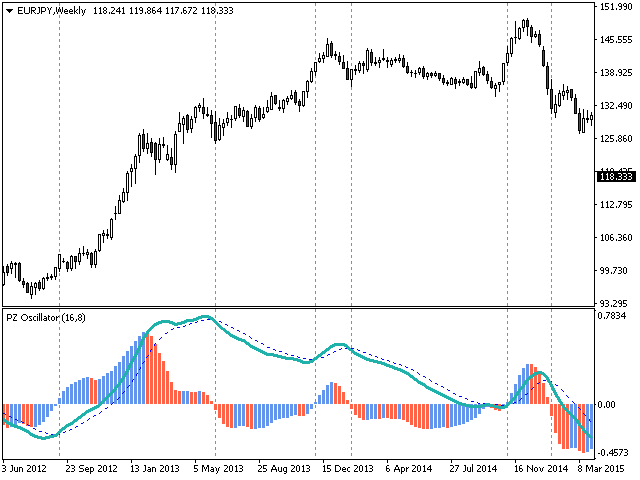Click the current price tag 118.333
Viewport: 640px width, 480px height.
[x=614, y=177]
